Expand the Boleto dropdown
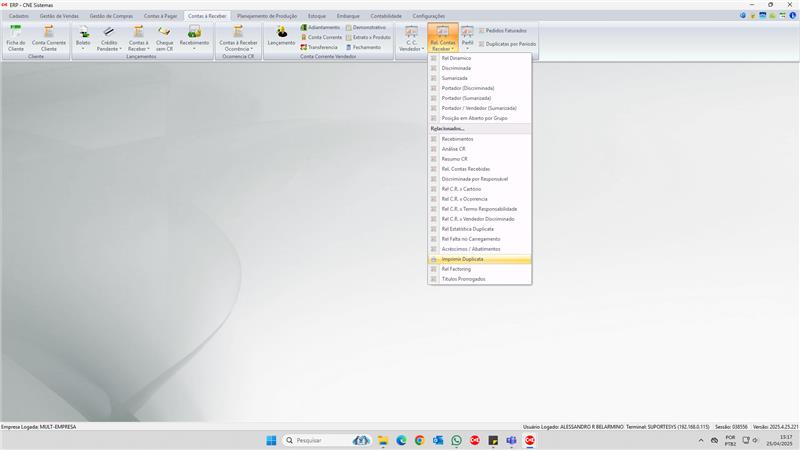The height and width of the screenshot is (450, 800). click(x=83, y=39)
